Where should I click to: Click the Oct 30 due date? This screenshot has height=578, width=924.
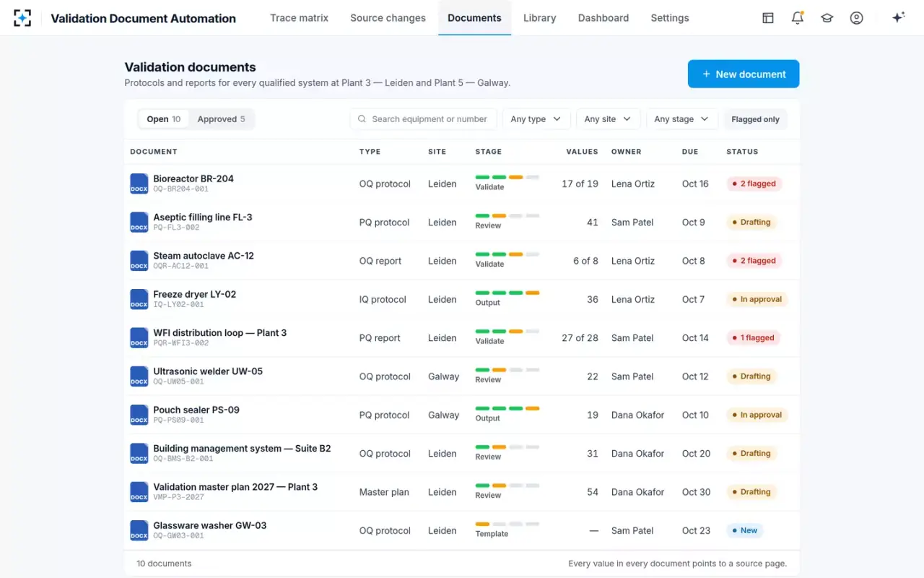(x=696, y=492)
